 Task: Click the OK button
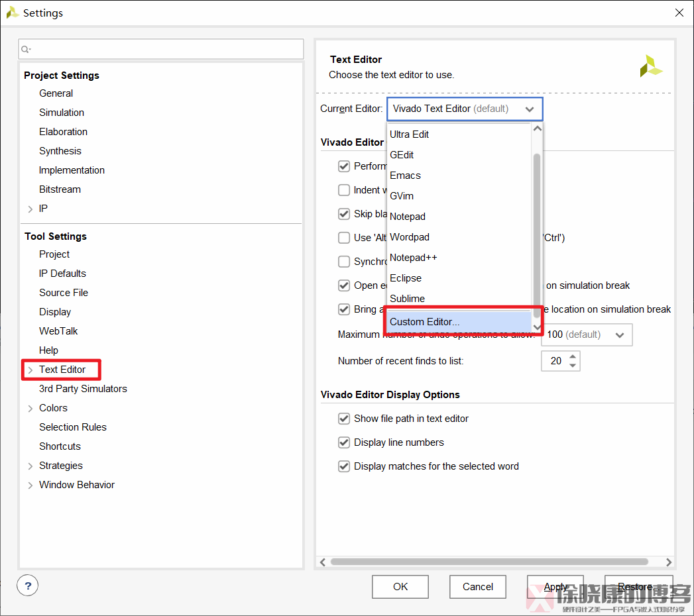pyautogui.click(x=400, y=587)
